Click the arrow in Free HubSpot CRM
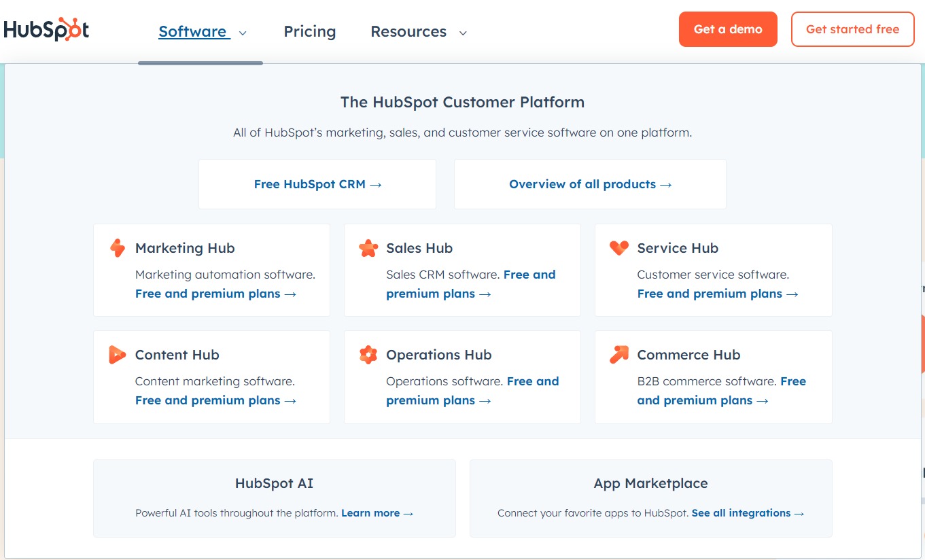 pyautogui.click(x=376, y=183)
